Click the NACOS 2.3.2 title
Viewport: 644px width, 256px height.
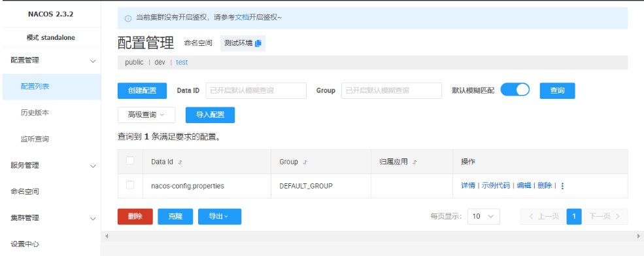(51, 14)
